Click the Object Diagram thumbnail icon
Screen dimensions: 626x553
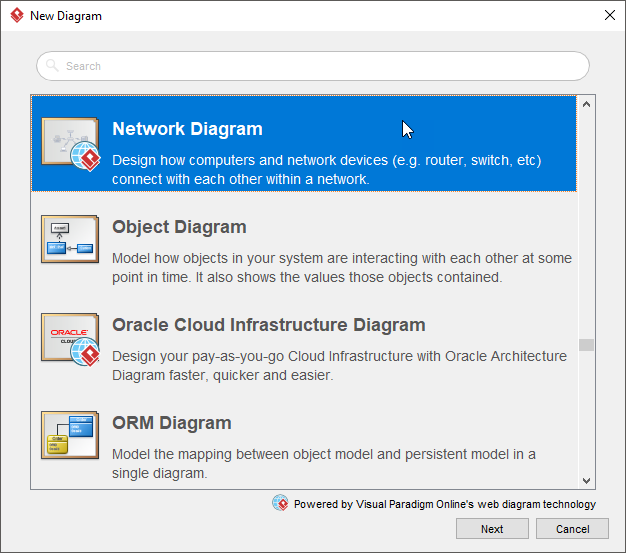(70, 239)
